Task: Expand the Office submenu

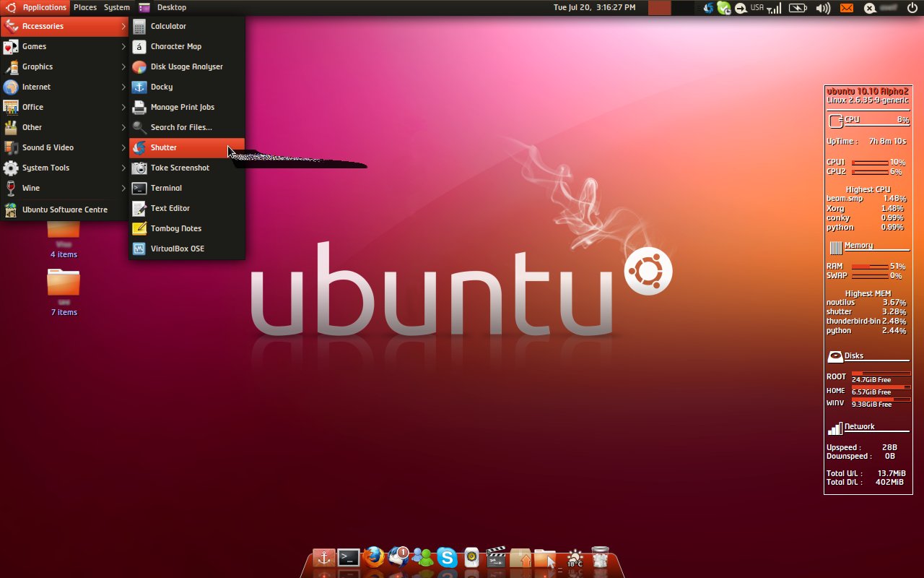Action: [64, 107]
